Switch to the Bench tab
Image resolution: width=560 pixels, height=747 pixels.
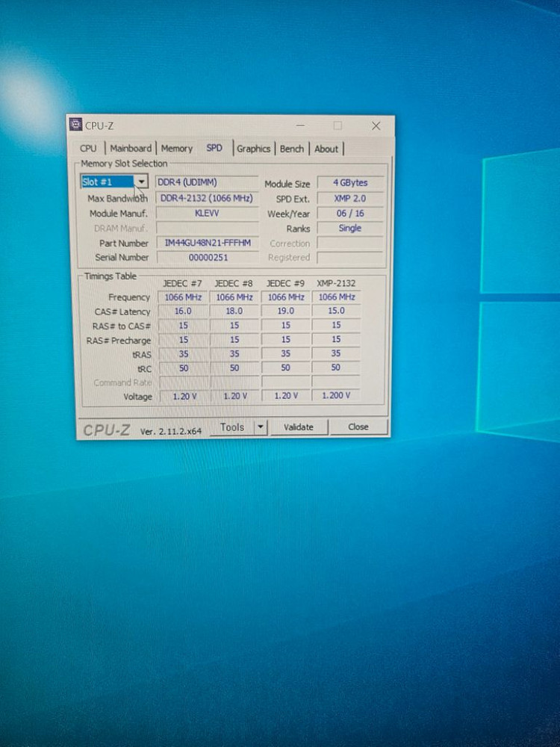pos(292,149)
